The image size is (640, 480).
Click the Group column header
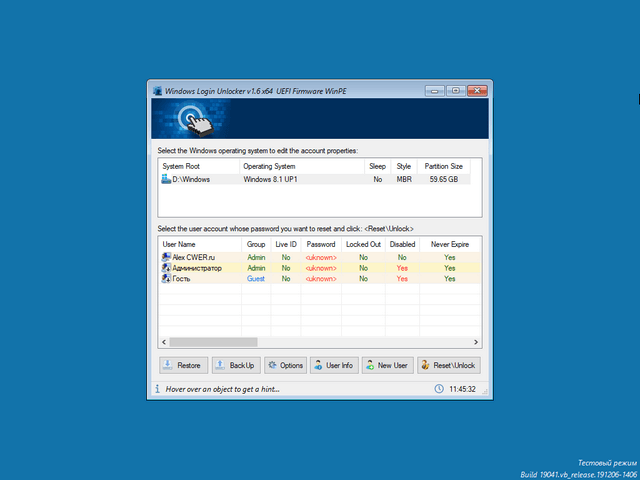click(x=256, y=244)
